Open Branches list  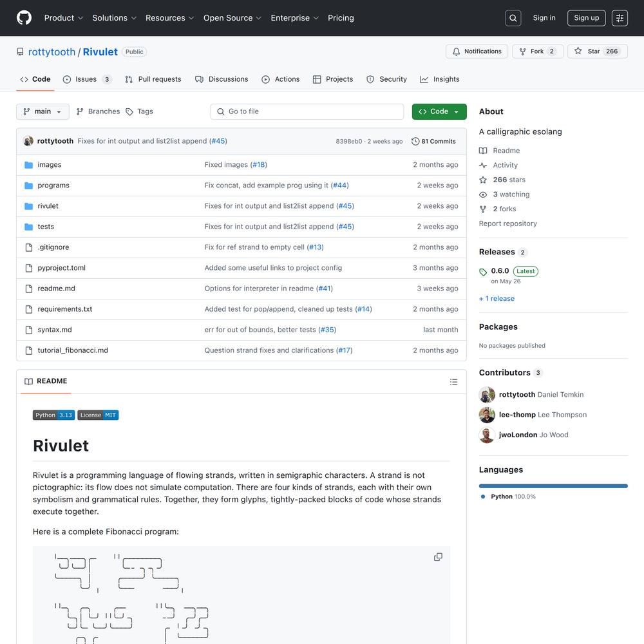[x=98, y=111]
